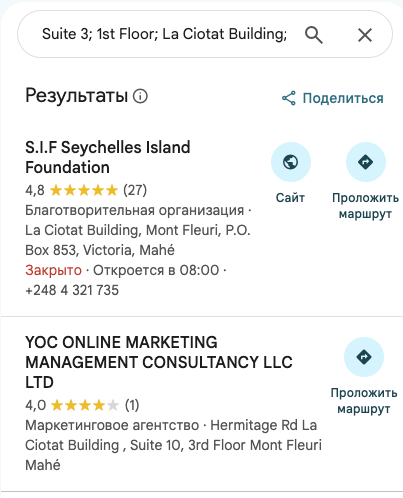Click Проложить маршрут label for YOC listing
The height and width of the screenshot is (498, 403).
tap(364, 401)
